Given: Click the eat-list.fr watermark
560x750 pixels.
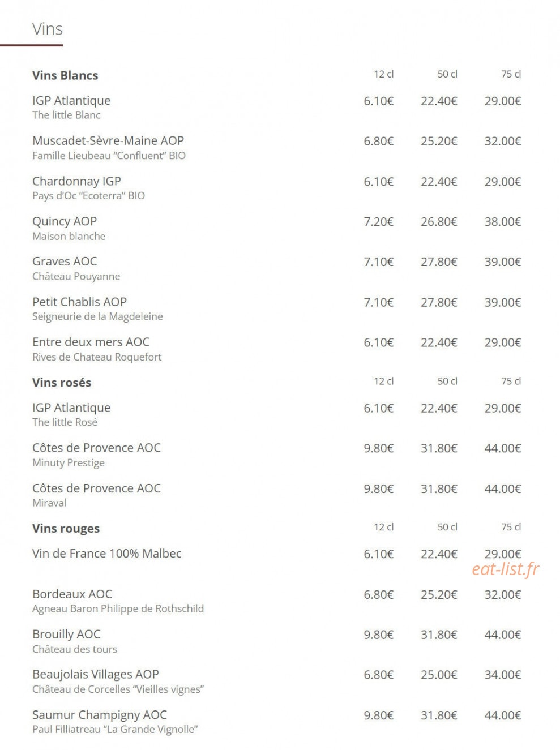Looking at the screenshot, I should (505, 569).
